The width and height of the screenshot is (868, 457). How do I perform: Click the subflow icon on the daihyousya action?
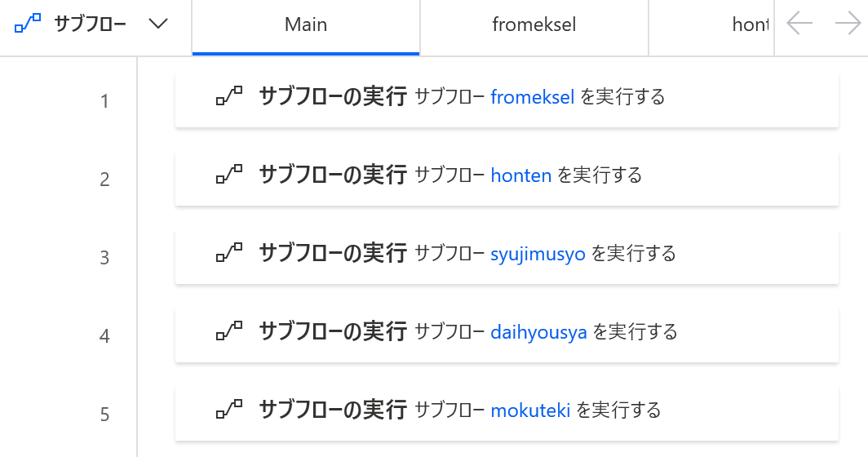229,331
